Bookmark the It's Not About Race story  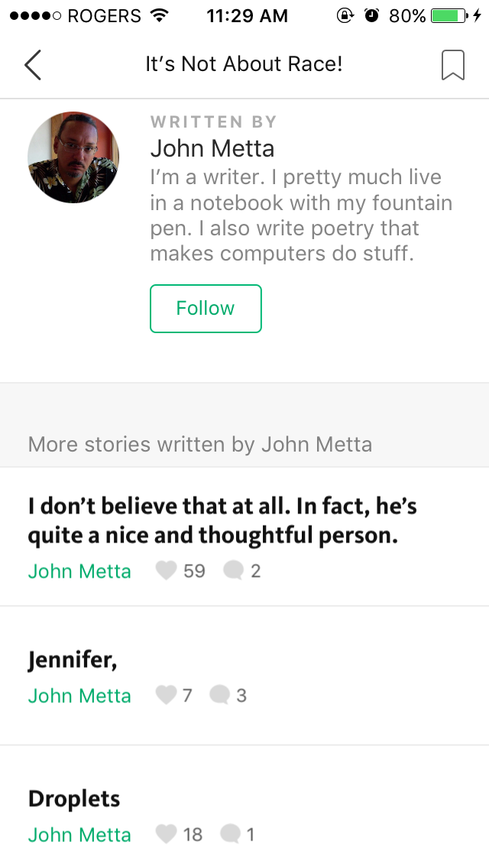pos(453,65)
